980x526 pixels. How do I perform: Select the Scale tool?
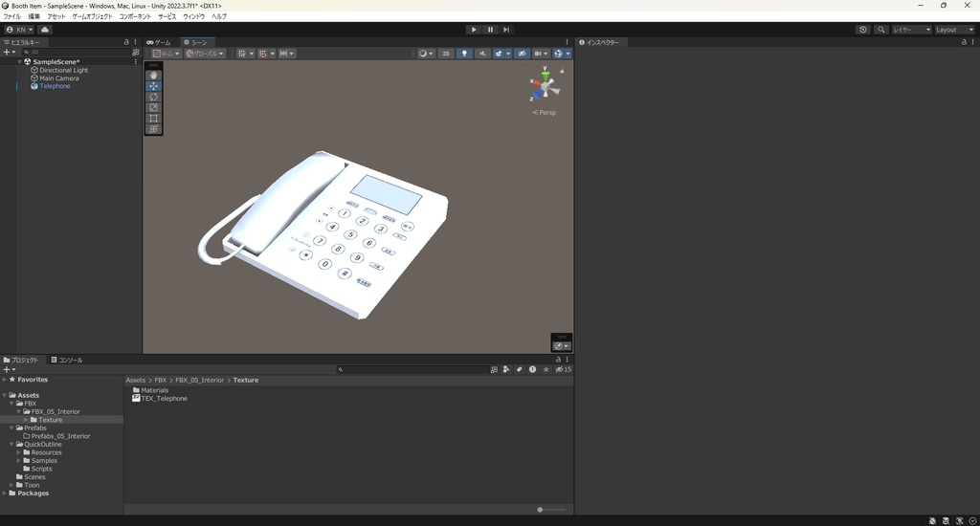coord(154,107)
